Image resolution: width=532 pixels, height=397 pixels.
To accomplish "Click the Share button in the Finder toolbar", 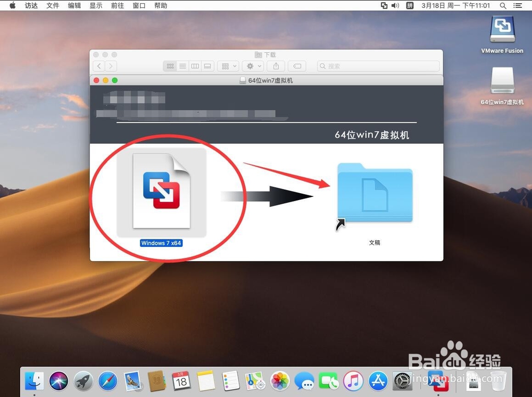I will coord(276,65).
